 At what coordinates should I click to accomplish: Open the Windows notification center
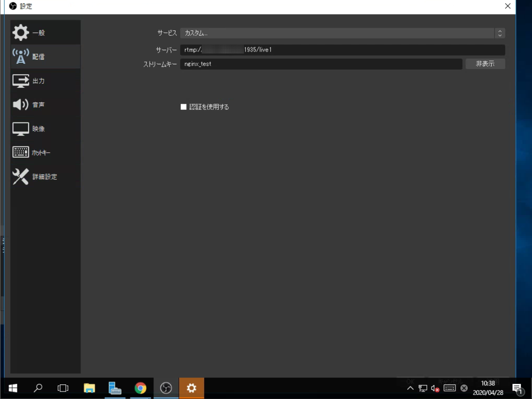point(517,388)
